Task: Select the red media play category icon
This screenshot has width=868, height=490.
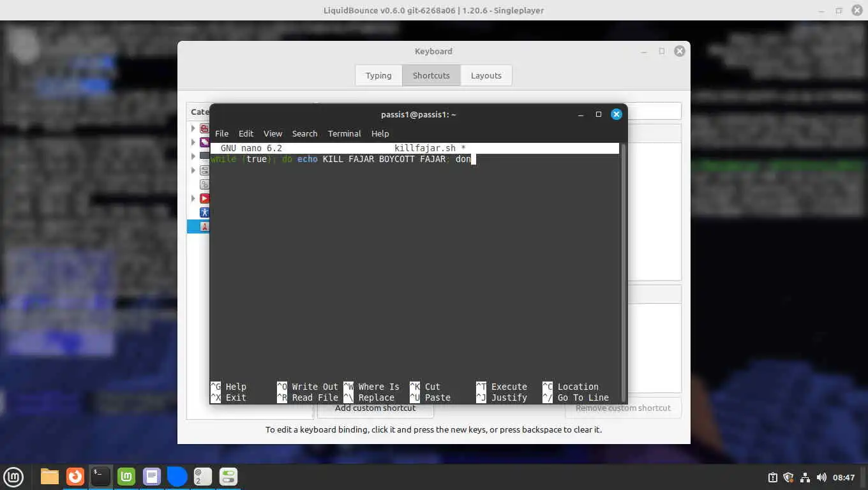Action: click(x=204, y=198)
